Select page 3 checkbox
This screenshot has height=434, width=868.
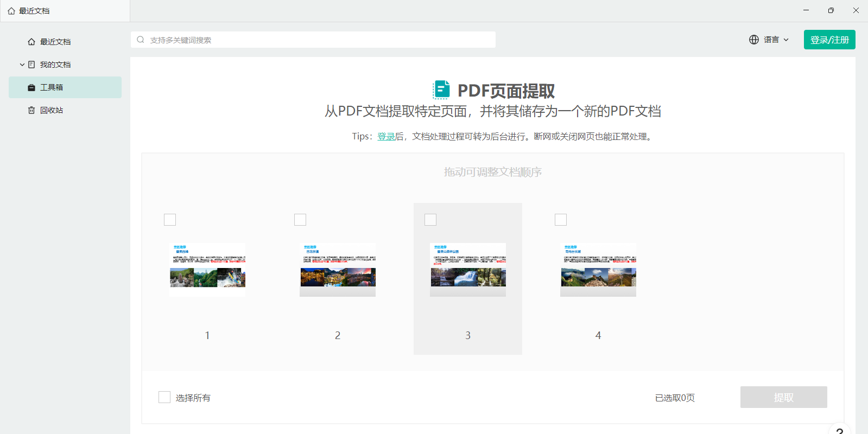[x=430, y=220]
